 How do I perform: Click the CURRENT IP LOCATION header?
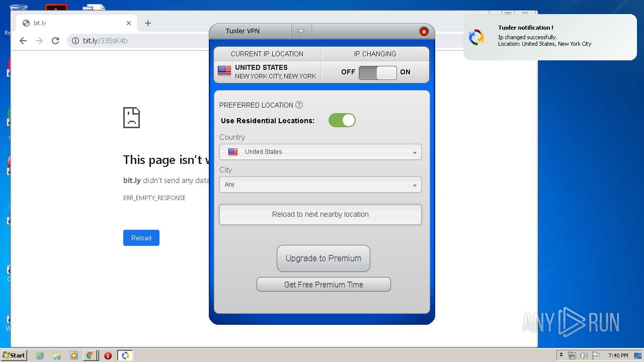pos(267,54)
